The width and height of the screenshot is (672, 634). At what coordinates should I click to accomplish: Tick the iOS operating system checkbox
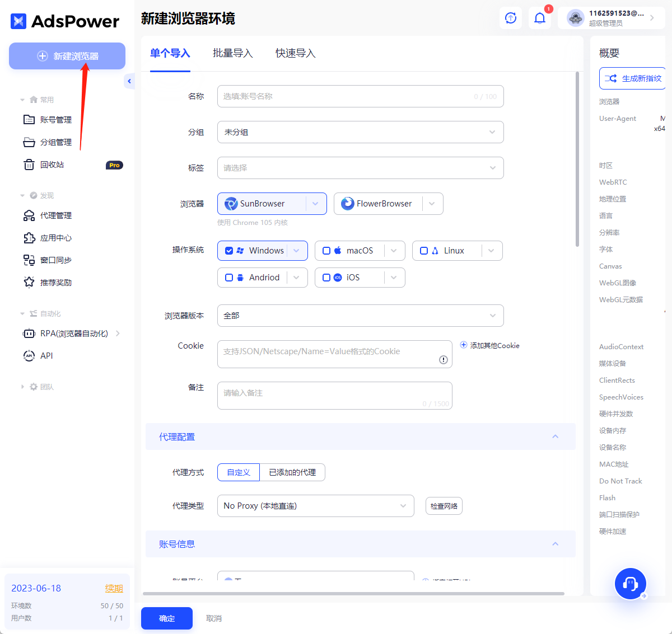326,278
